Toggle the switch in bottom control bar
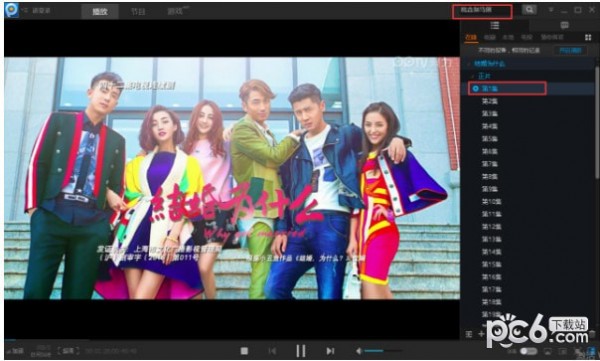Screen dimensions: 600x361 pyautogui.click(x=528, y=351)
